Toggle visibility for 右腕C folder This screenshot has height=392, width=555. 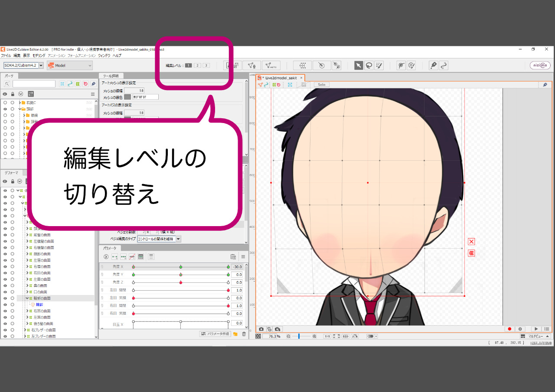(x=5, y=103)
